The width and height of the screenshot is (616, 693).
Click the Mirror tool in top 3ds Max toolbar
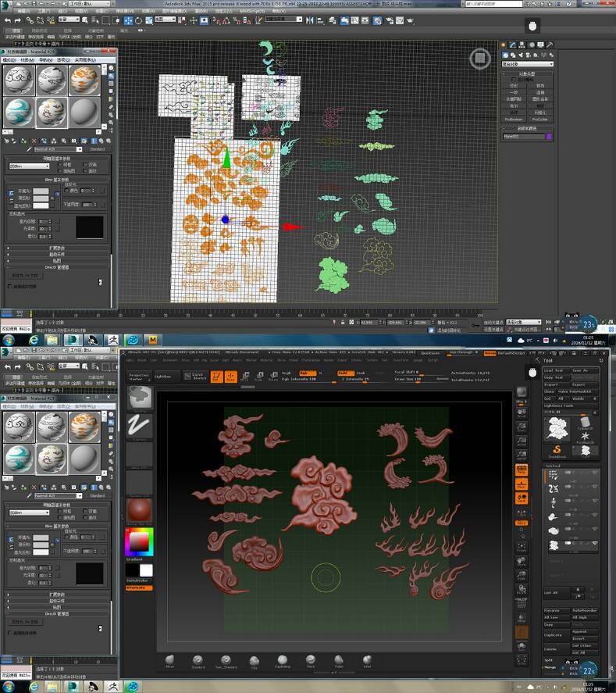click(309, 20)
